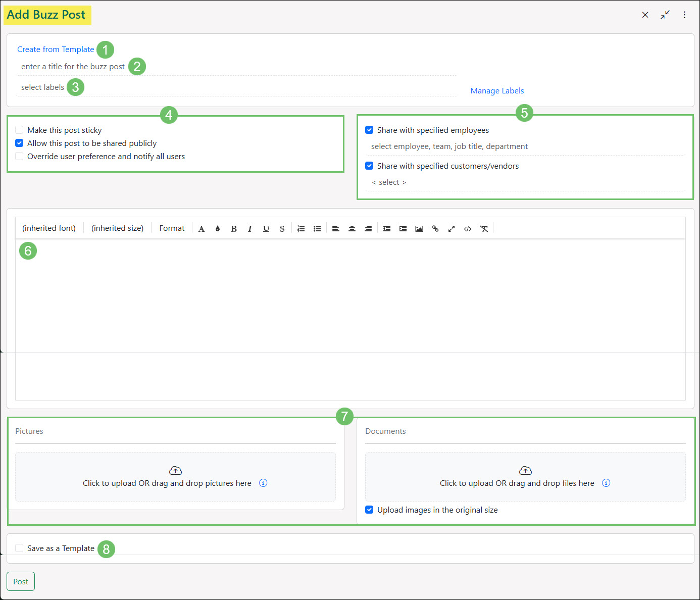Open the inherited size dropdown

tap(117, 228)
